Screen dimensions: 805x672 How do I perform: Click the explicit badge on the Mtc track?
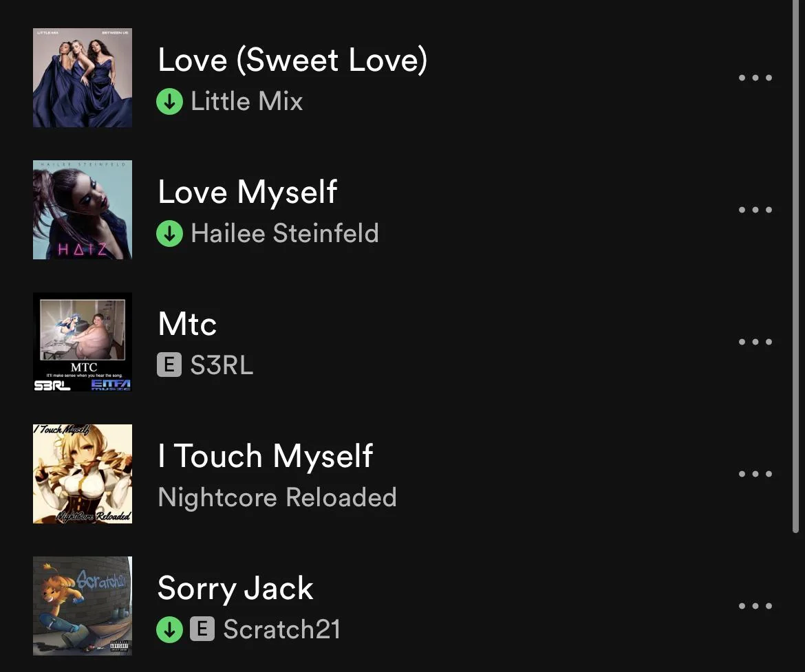(x=169, y=365)
